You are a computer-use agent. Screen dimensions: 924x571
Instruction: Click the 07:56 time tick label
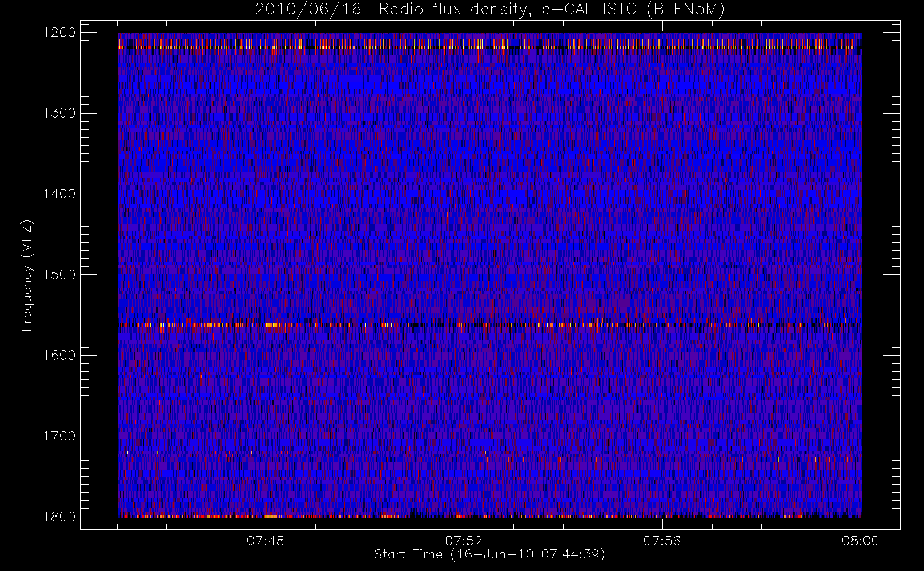tap(662, 541)
